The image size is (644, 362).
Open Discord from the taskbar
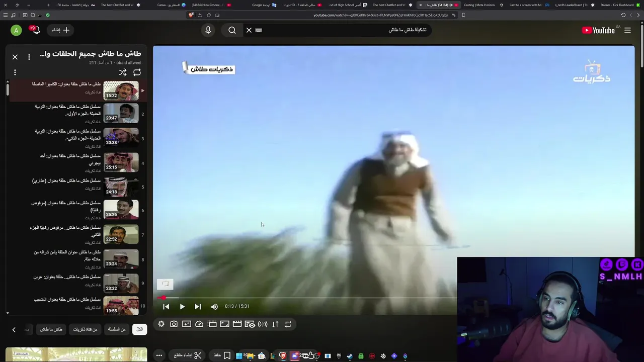point(295,356)
